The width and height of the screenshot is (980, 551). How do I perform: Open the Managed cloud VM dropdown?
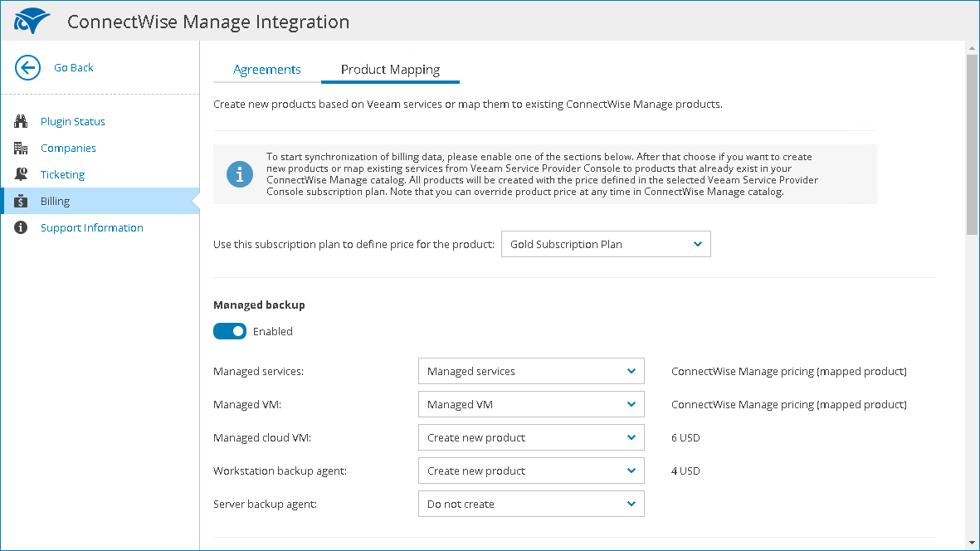point(531,438)
